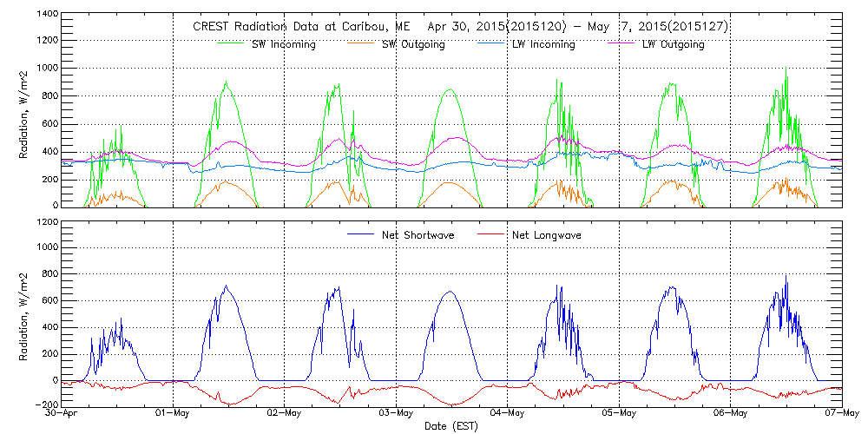Click the -200 y-axis tick label
This screenshot has width=868, height=434.
[x=47, y=405]
